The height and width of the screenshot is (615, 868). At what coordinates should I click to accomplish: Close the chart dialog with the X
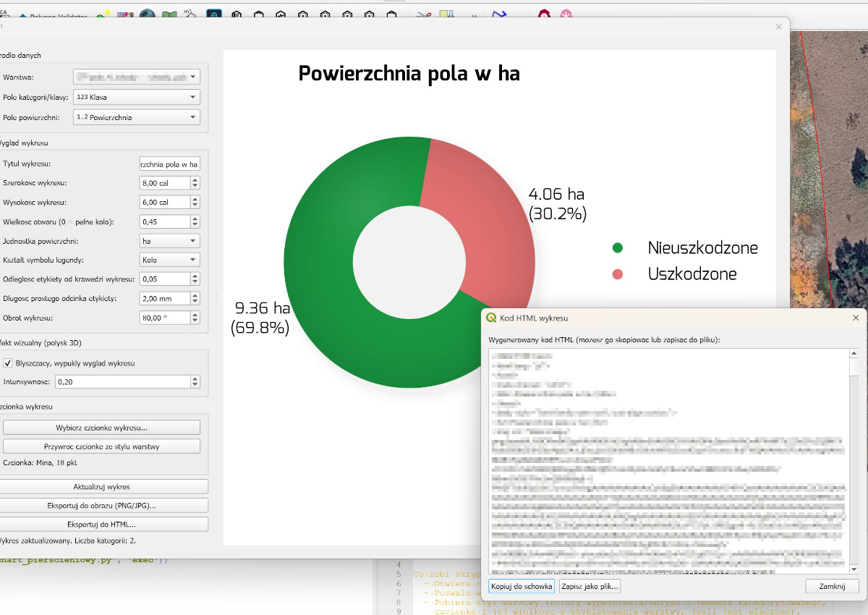point(779,27)
